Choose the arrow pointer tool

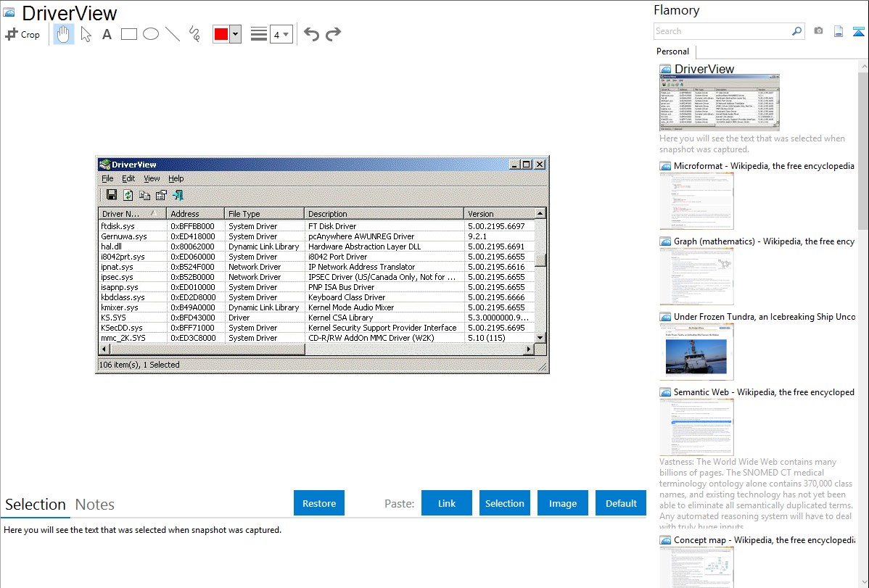click(86, 34)
